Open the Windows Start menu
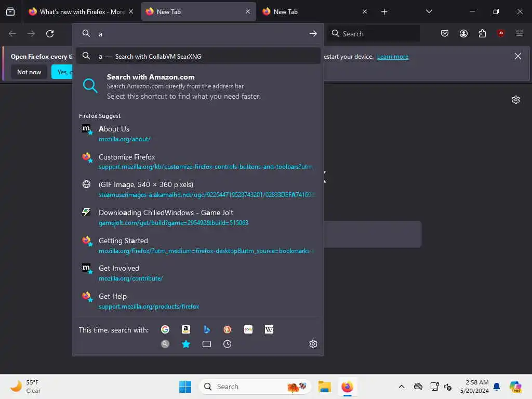The image size is (532, 399). click(185, 387)
